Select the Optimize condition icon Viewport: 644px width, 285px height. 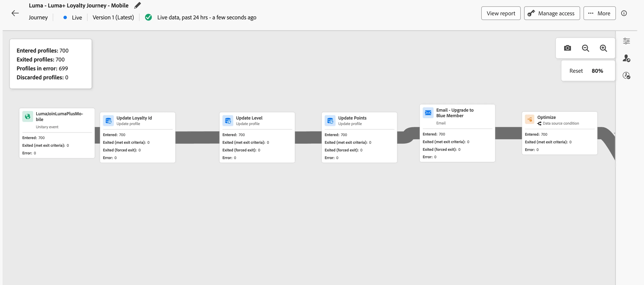529,119
